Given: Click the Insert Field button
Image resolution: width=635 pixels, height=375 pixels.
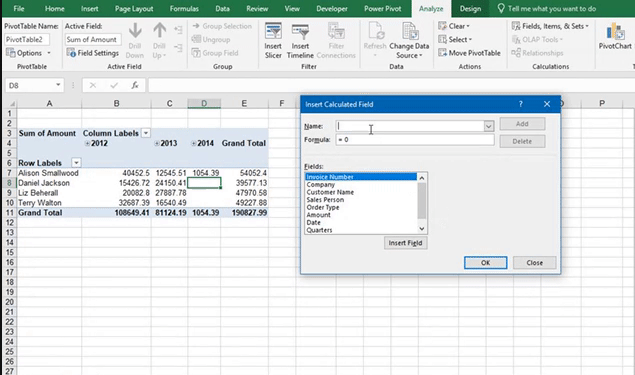Looking at the screenshot, I should 405,243.
